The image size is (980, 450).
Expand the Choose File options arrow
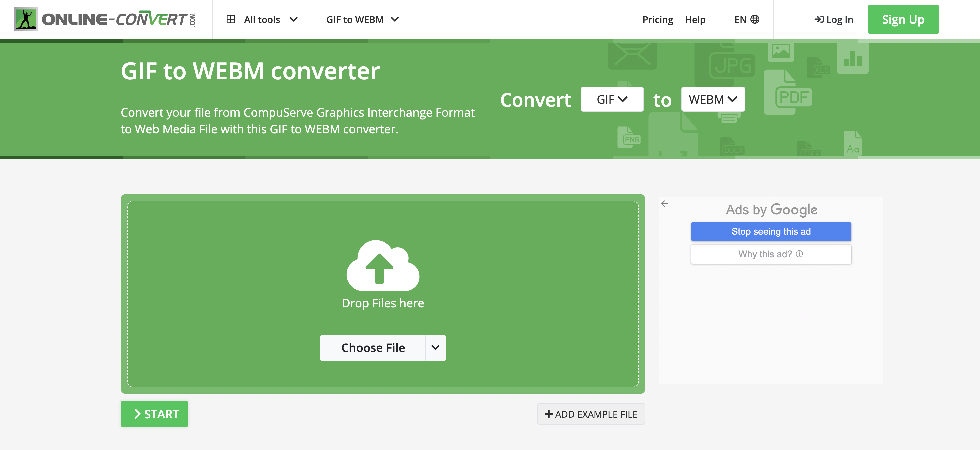click(x=435, y=348)
